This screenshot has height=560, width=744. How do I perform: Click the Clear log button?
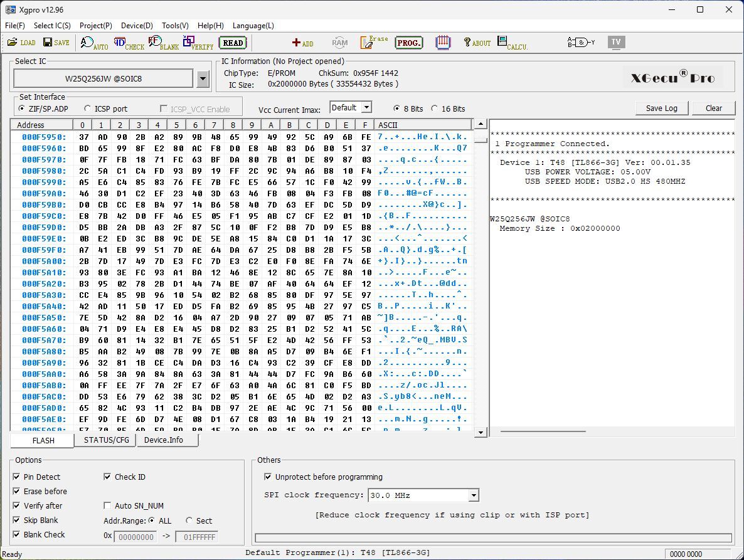[714, 108]
